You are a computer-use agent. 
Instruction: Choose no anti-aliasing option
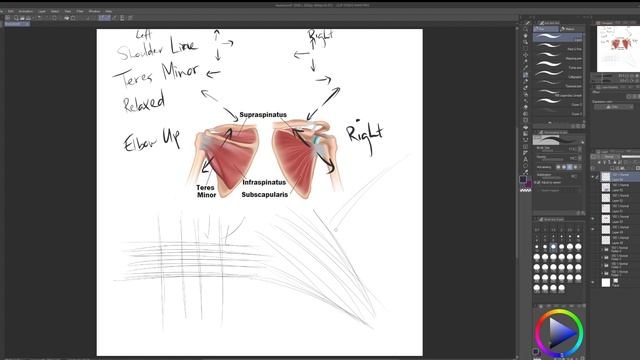click(x=558, y=167)
